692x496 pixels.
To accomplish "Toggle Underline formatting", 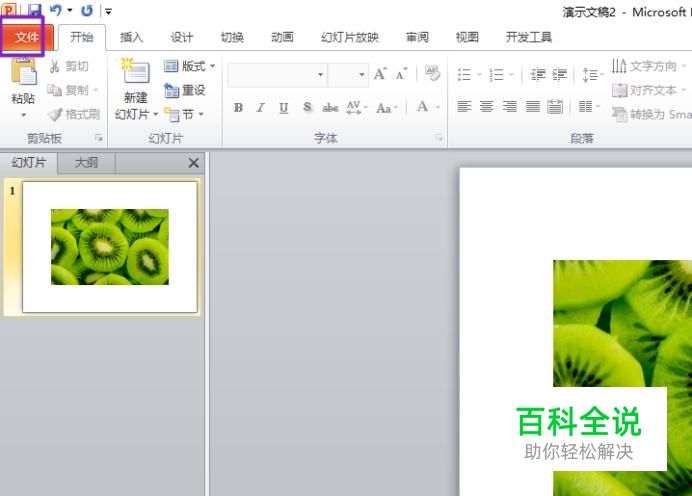I will [x=284, y=107].
